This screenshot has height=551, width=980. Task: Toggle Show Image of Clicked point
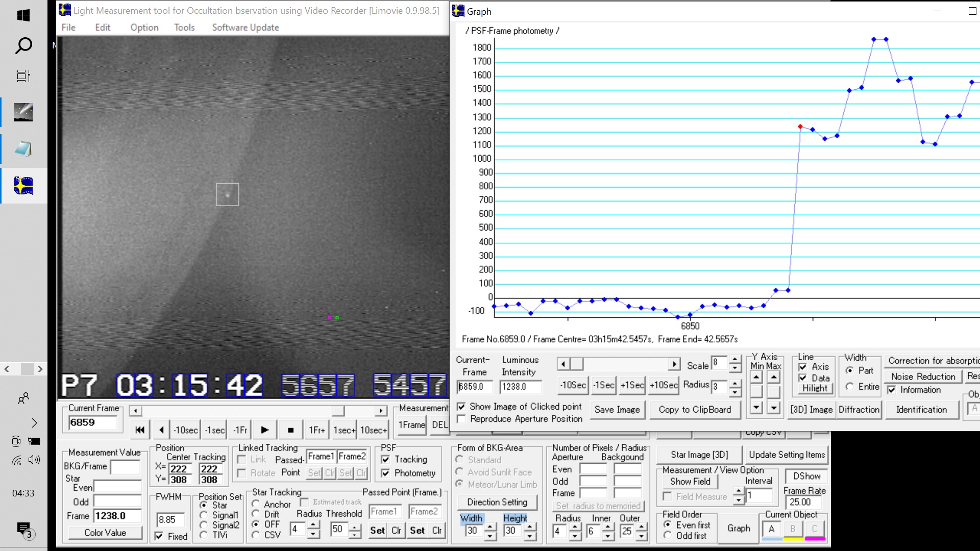pyautogui.click(x=461, y=407)
